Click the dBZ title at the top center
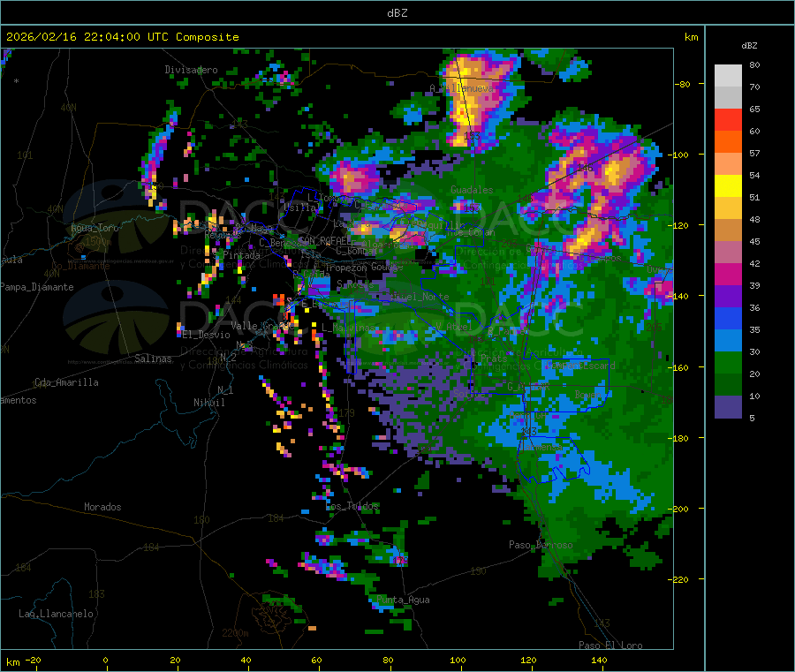Screen dimensions: 795x672 pyautogui.click(x=397, y=13)
